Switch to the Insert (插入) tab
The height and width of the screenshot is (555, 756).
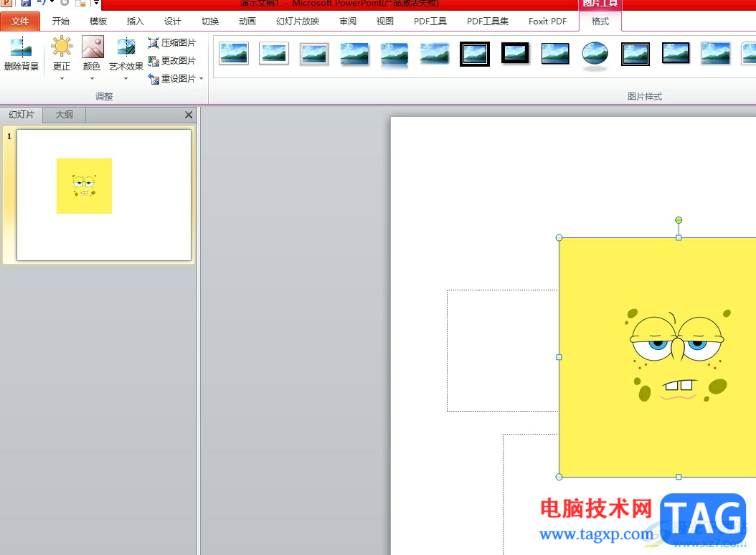pos(135,22)
